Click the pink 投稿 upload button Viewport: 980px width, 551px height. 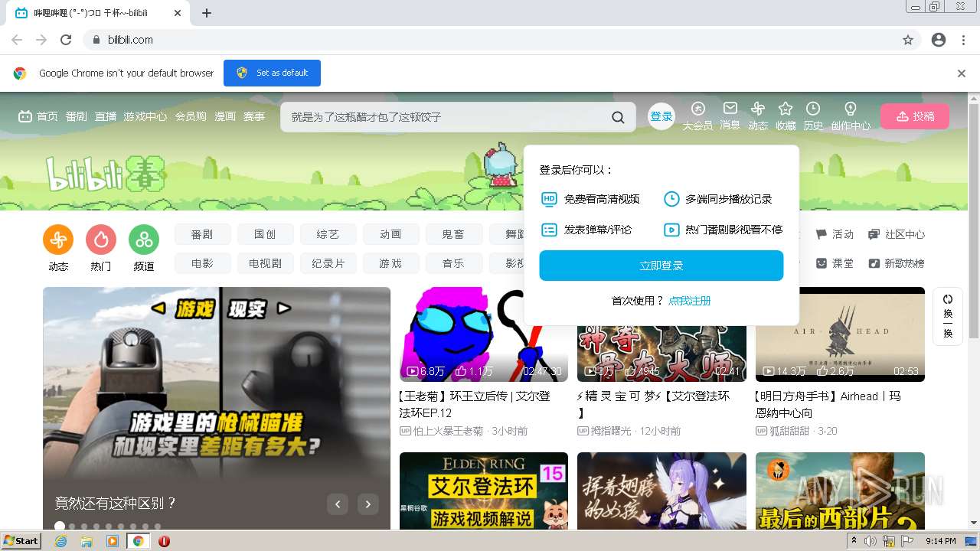click(x=915, y=116)
